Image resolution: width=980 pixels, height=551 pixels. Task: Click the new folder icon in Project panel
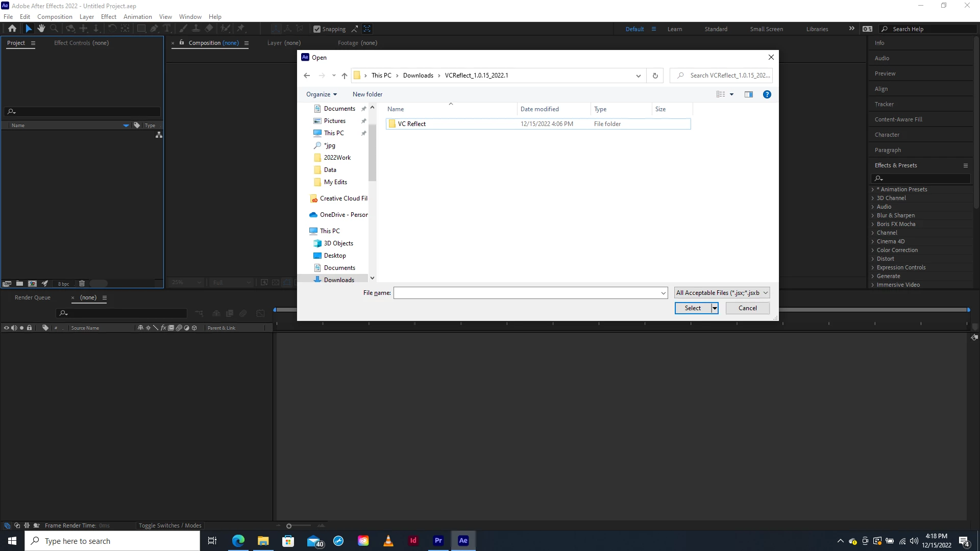click(19, 283)
